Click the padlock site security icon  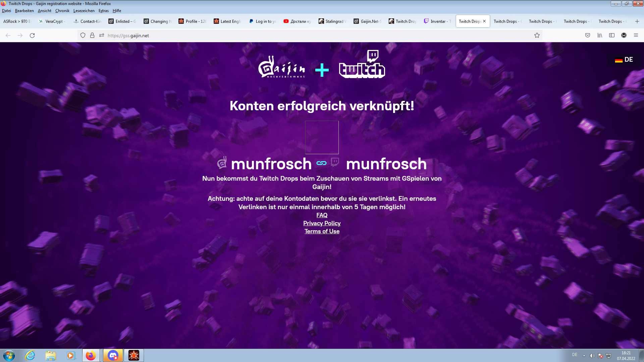click(x=92, y=36)
